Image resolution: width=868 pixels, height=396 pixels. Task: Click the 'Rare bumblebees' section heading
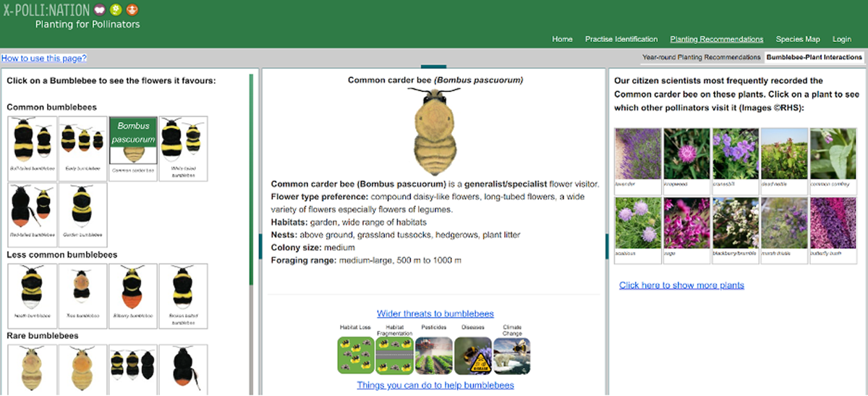pos(43,336)
